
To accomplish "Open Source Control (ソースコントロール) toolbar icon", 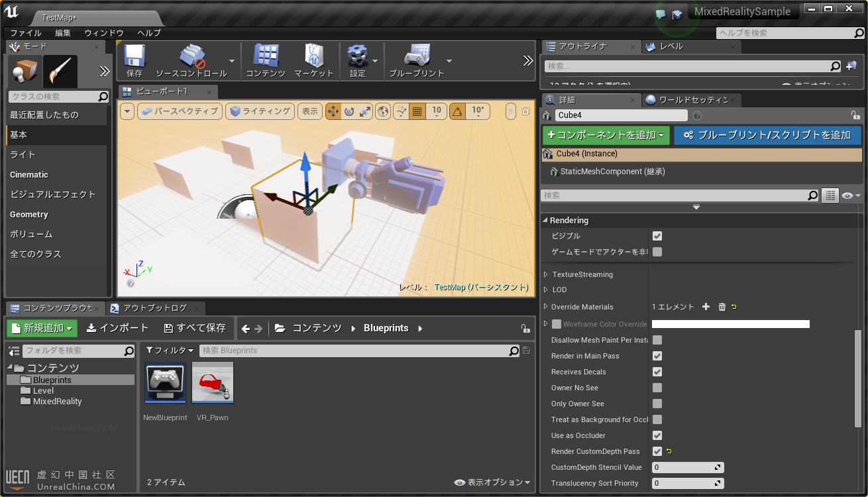I will click(x=191, y=59).
